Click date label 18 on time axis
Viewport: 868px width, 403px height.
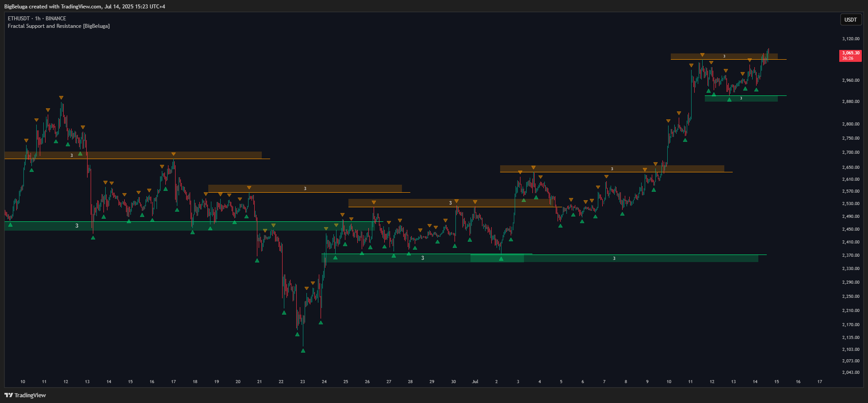pyautogui.click(x=195, y=382)
